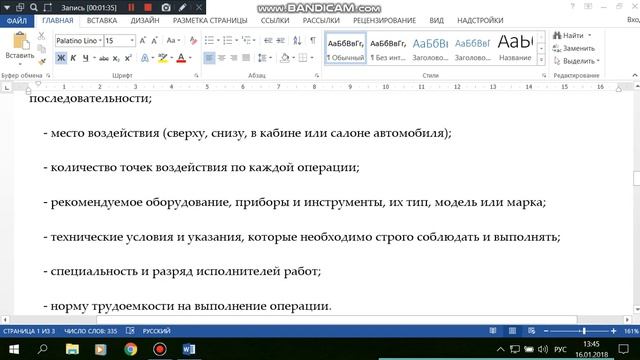Click the Заменить (Replace) button

574,48
